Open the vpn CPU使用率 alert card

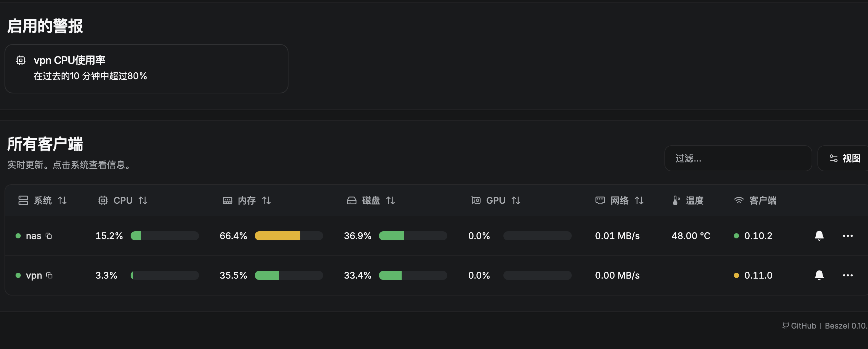(x=146, y=69)
